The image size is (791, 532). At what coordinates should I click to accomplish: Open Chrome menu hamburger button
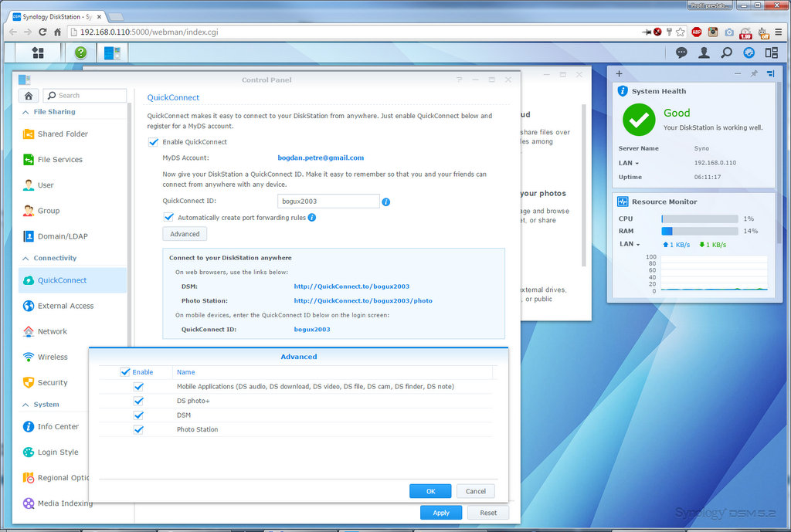click(779, 32)
